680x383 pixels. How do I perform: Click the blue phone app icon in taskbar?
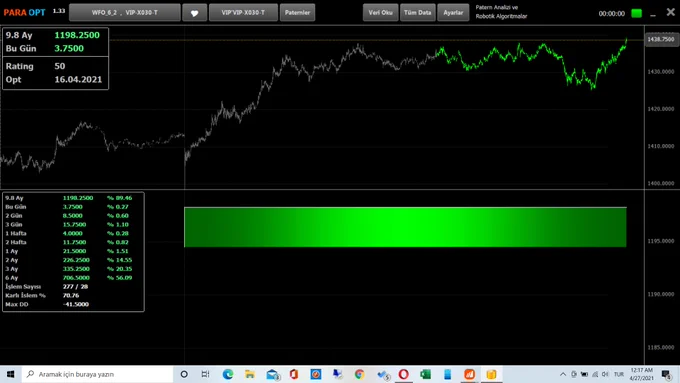point(448,374)
